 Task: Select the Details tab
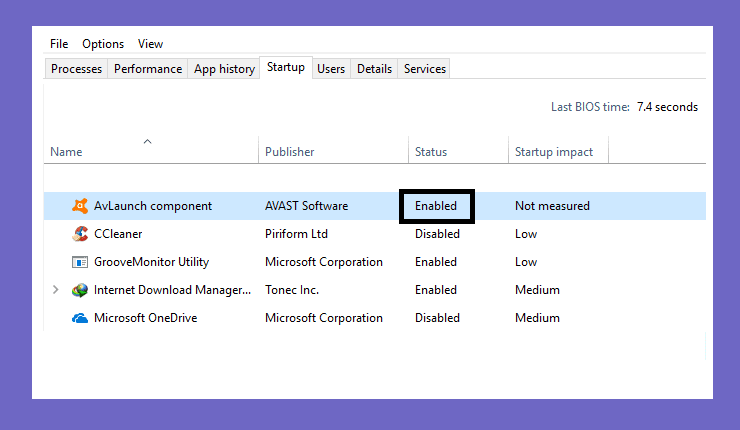pyautogui.click(x=374, y=69)
